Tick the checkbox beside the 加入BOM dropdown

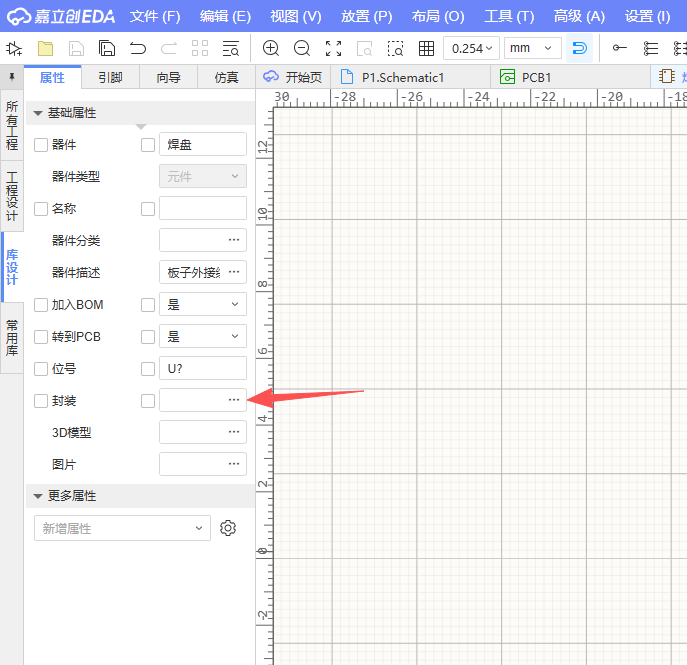(x=148, y=305)
